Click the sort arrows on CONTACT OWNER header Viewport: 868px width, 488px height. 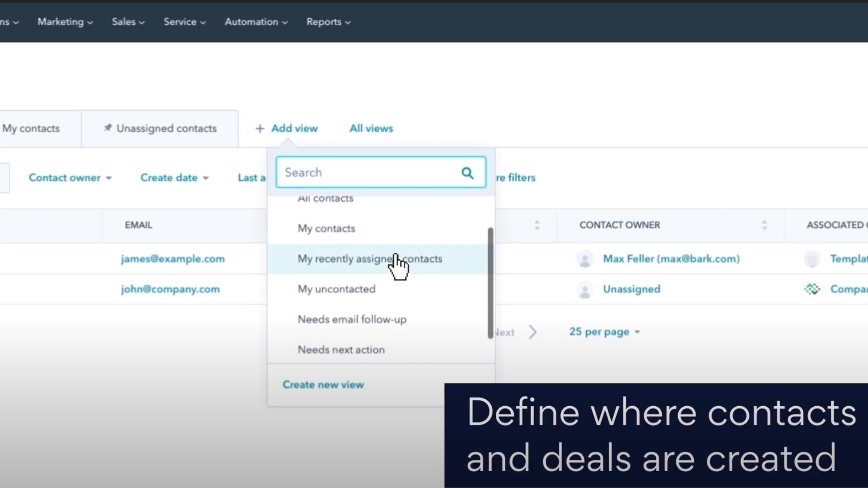click(x=765, y=224)
